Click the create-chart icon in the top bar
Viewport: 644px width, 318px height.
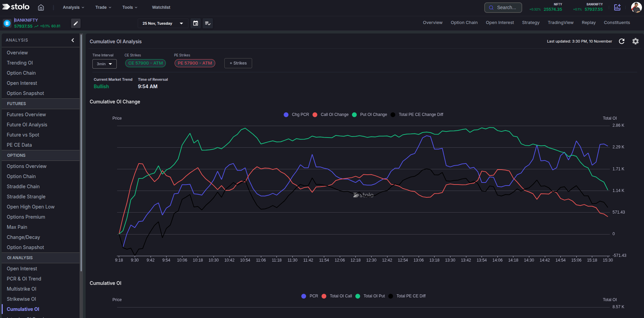[x=618, y=7]
